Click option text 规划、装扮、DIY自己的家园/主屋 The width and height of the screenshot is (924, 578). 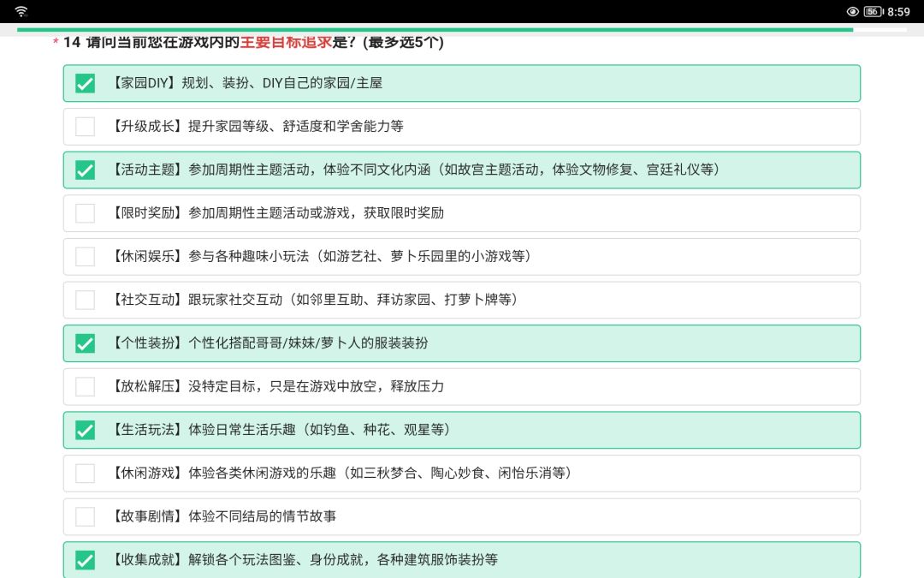pyautogui.click(x=281, y=83)
